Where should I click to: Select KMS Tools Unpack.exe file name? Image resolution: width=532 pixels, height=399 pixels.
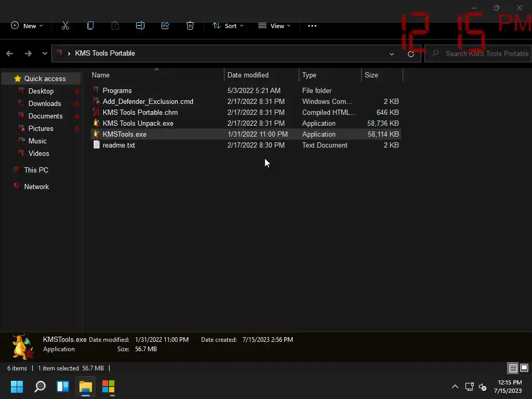click(138, 123)
